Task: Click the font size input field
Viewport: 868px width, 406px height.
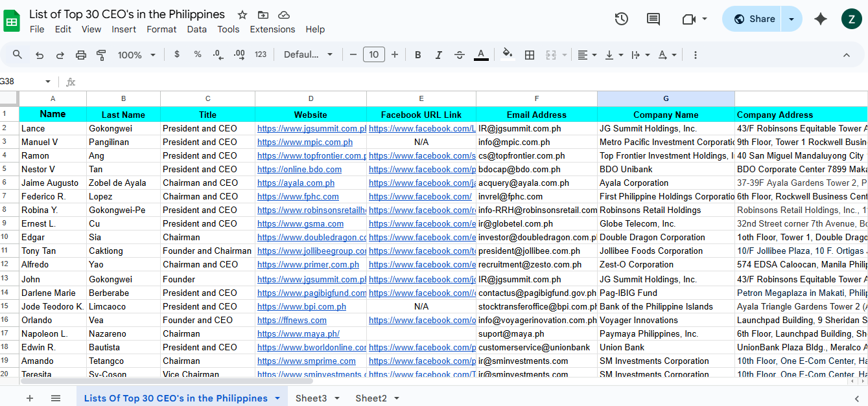Action: pyautogui.click(x=374, y=55)
